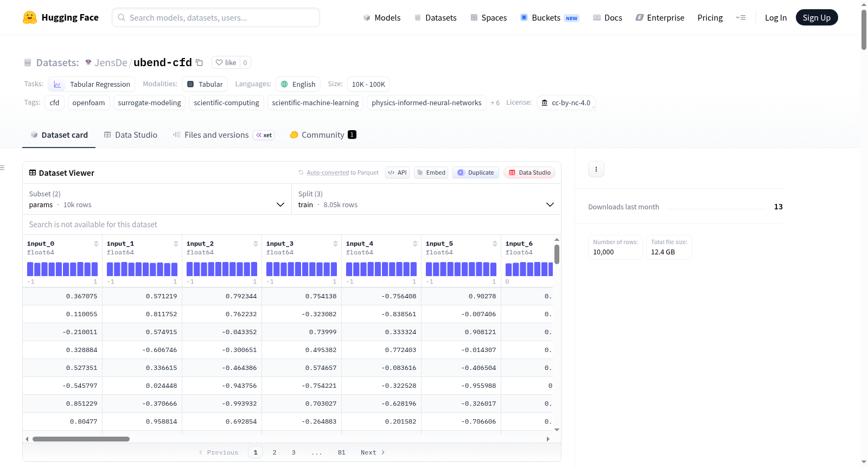Image resolution: width=868 pixels, height=467 pixels.
Task: Click the Log In link
Action: click(x=776, y=17)
